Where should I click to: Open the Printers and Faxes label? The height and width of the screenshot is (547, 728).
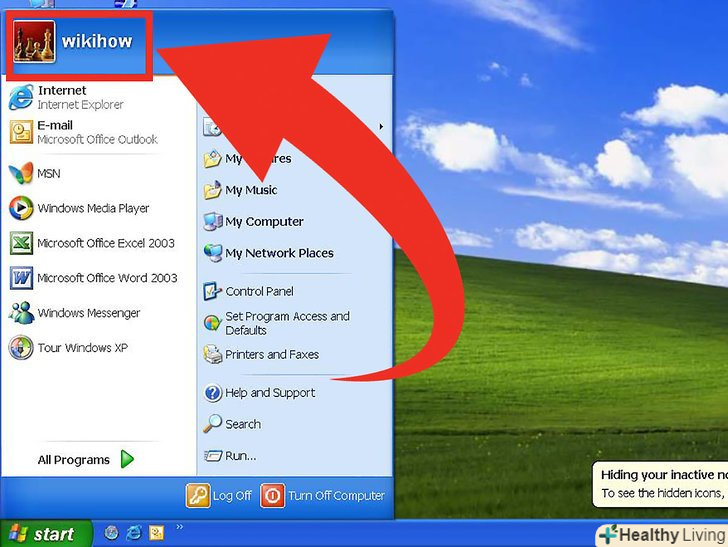pos(272,355)
